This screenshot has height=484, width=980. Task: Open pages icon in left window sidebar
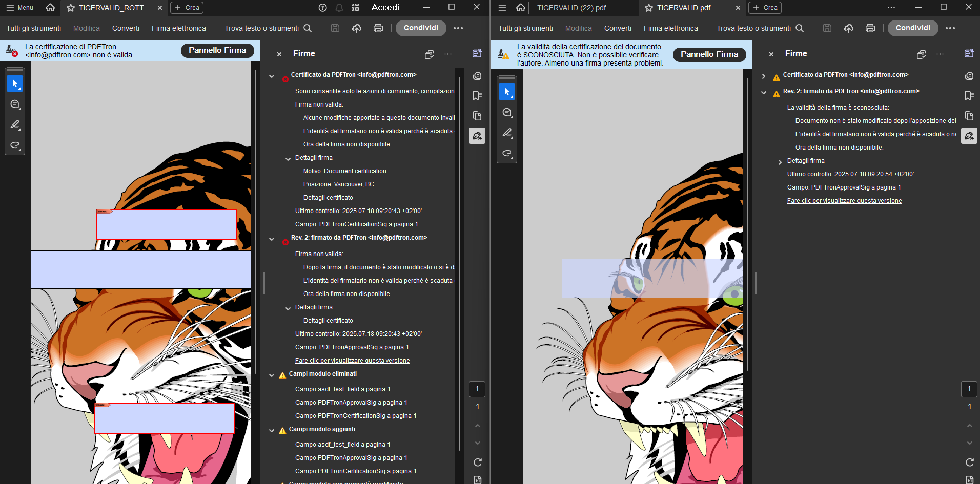(x=477, y=116)
